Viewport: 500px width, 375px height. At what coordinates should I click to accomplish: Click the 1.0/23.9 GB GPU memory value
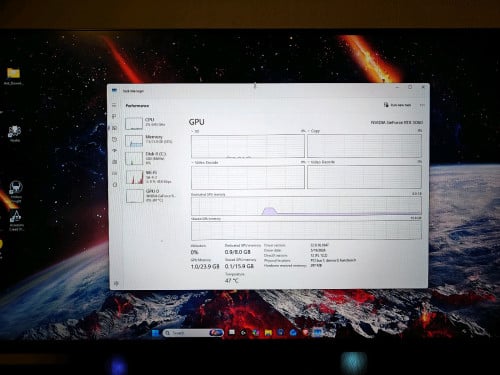click(x=205, y=266)
